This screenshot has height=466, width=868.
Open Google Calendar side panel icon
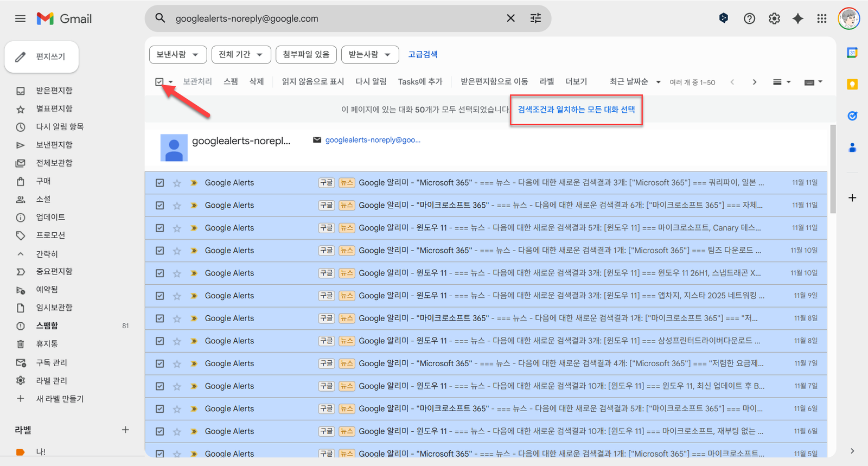click(852, 53)
